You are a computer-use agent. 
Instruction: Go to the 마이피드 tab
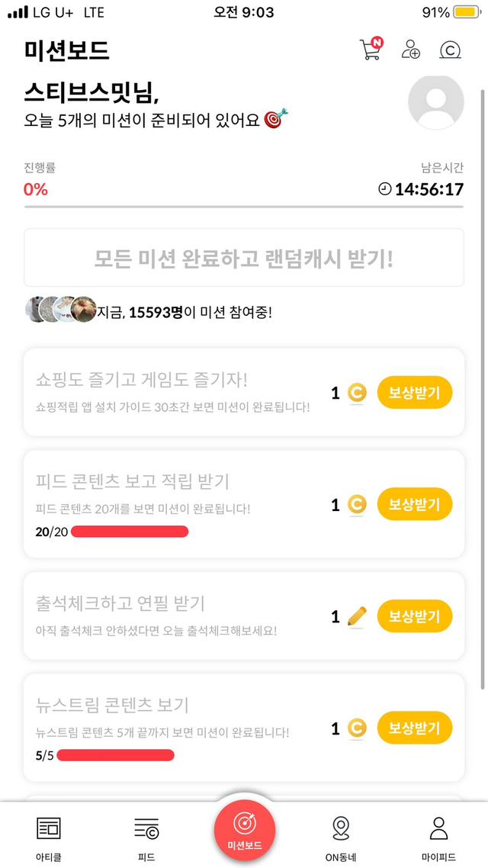tap(438, 836)
